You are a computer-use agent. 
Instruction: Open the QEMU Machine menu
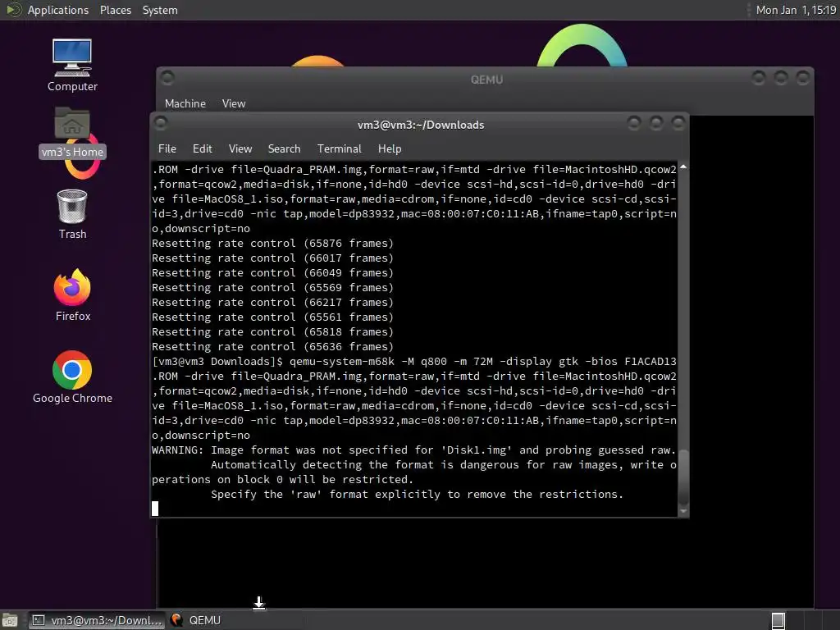(x=185, y=103)
